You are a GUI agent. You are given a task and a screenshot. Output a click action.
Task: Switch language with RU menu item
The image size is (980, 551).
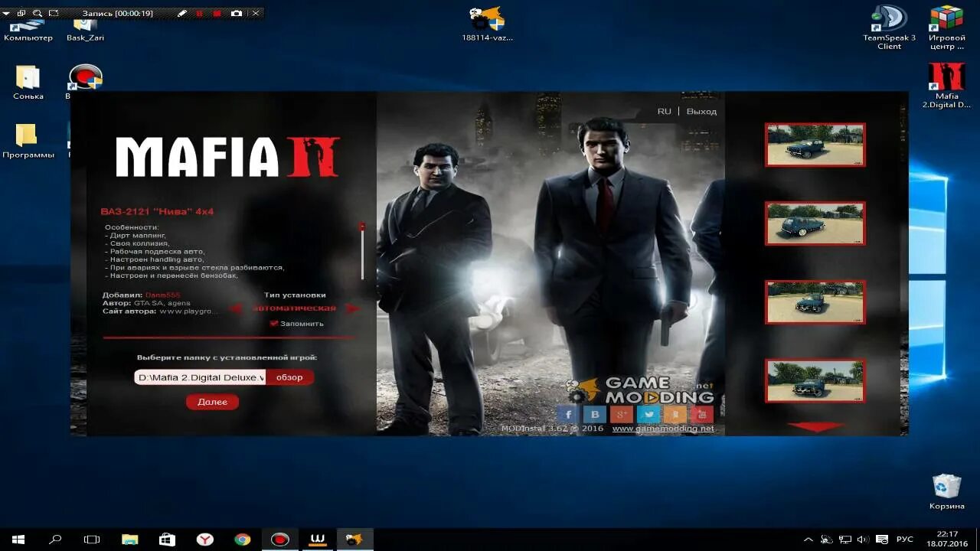point(664,112)
